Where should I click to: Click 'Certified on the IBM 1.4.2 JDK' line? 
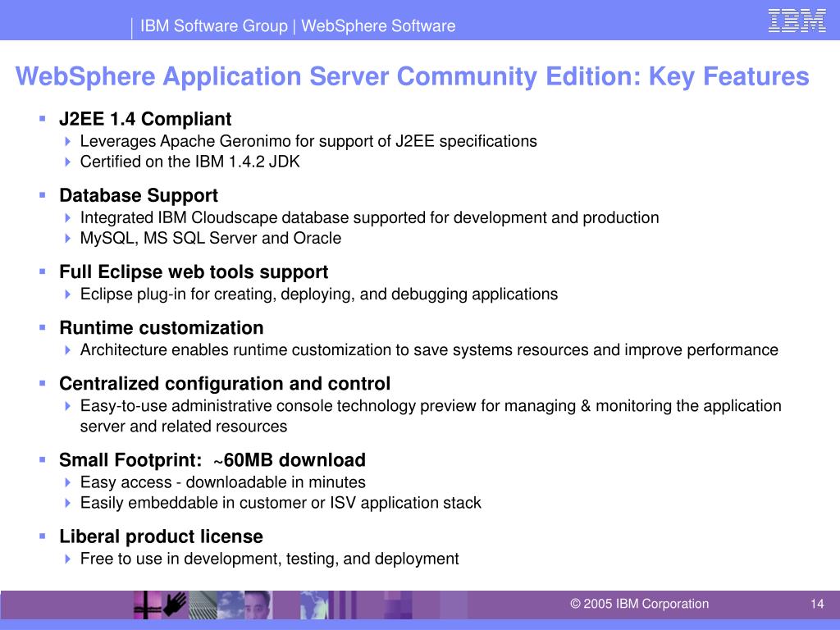(x=189, y=162)
